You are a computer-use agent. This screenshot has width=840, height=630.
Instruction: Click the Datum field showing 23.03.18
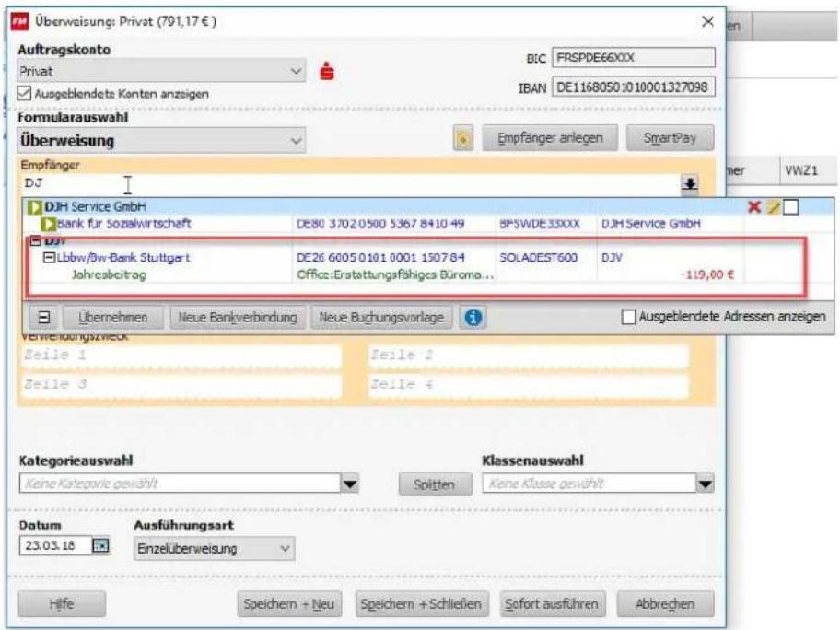tap(55, 545)
